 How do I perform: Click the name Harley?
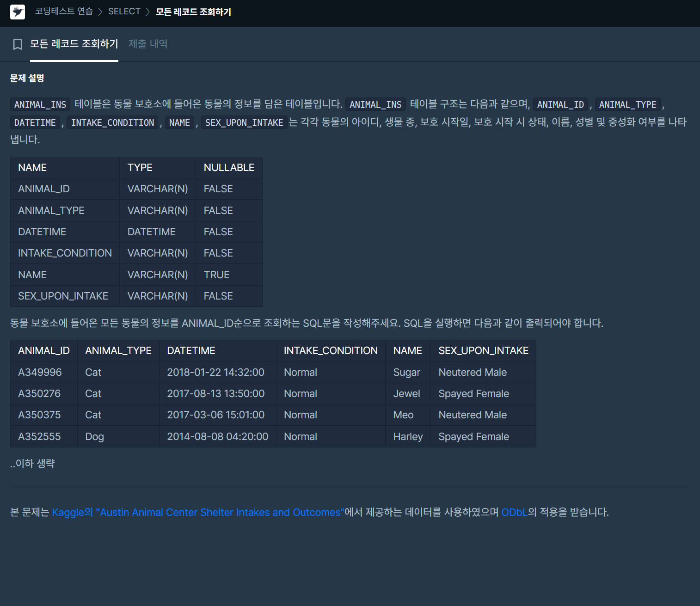tap(408, 437)
